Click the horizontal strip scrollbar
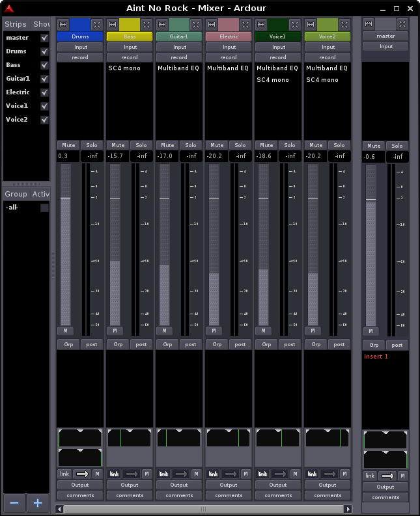Image resolution: width=420 pixels, height=516 pixels. (x=204, y=509)
